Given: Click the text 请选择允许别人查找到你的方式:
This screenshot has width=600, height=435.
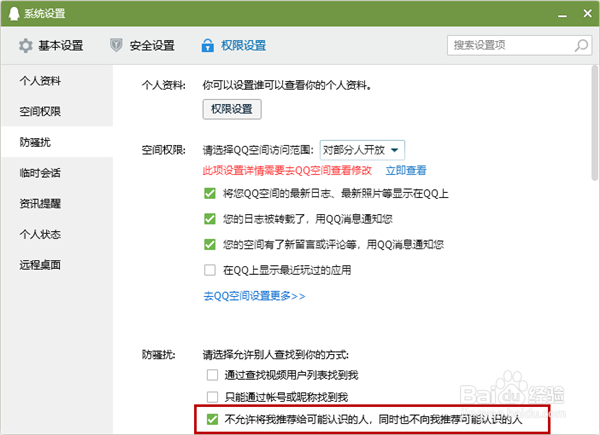Looking at the screenshot, I should click(276, 355).
